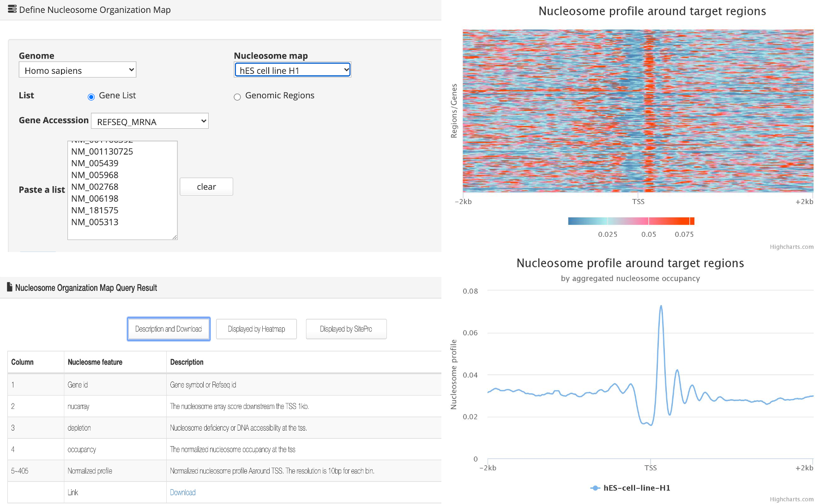Click gene entry NM_005313
The image size is (820, 504).
point(95,222)
